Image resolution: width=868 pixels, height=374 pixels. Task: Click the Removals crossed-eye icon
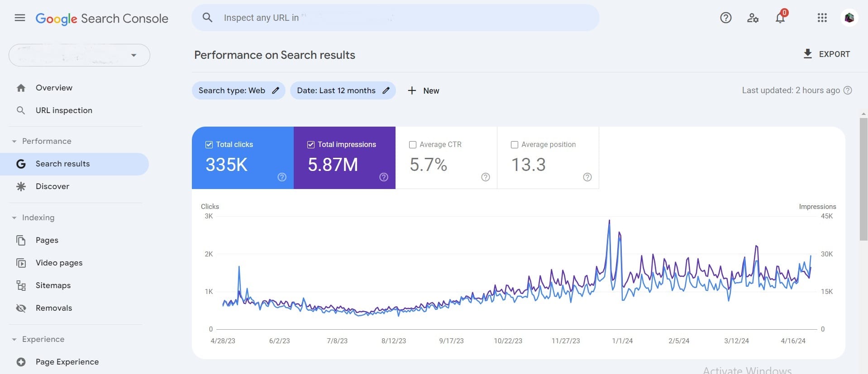21,308
